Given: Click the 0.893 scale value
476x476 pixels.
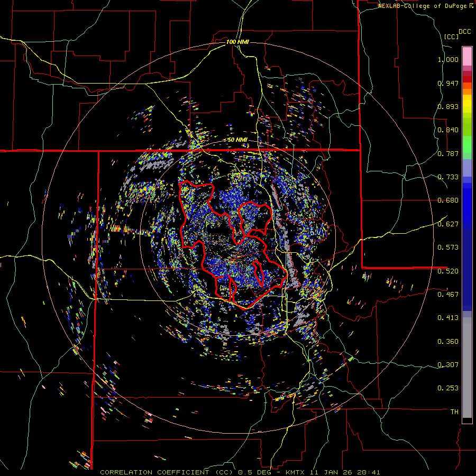Looking at the screenshot, I should [448, 106].
